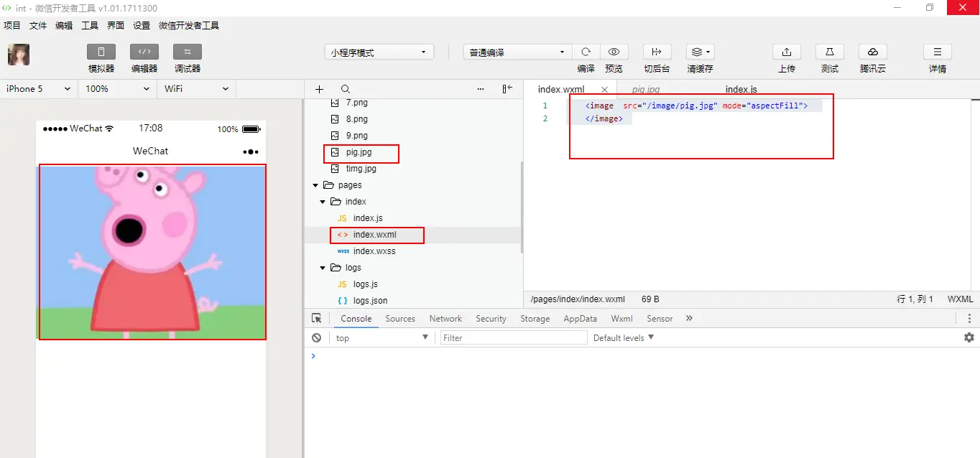Click the collapse file tree panel icon
This screenshot has width=980, height=458.
point(507,89)
